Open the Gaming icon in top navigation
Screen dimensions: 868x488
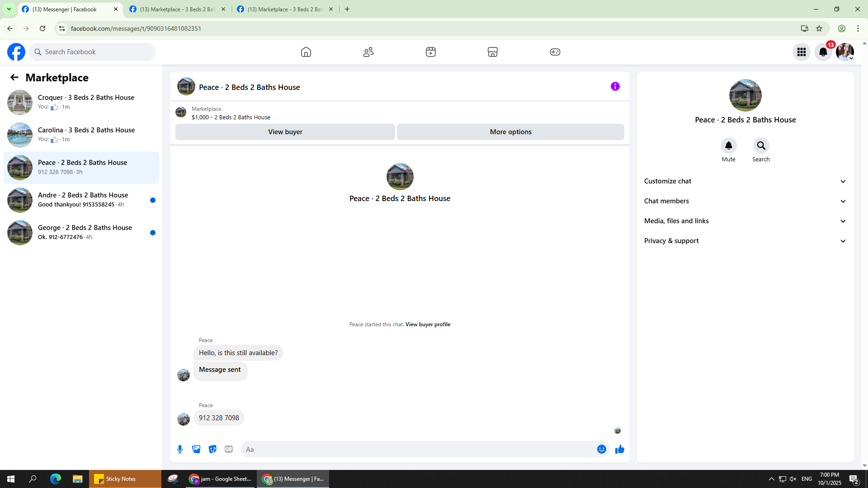point(555,52)
